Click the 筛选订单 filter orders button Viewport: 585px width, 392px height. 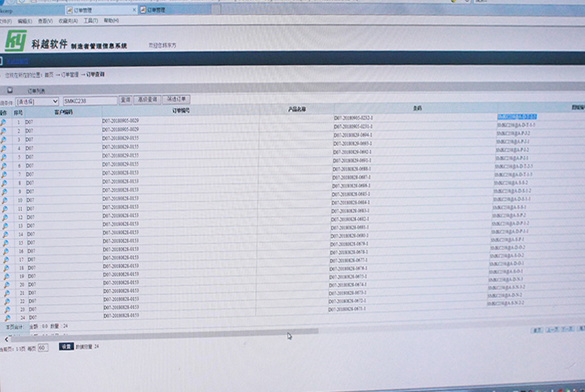pyautogui.click(x=176, y=100)
